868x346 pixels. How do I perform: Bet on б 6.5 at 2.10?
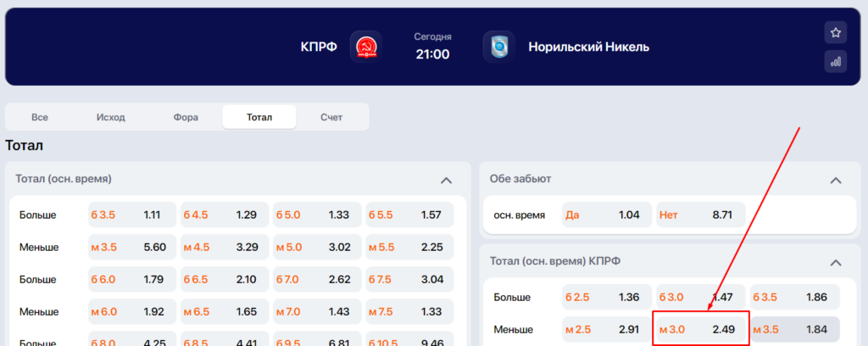click(x=225, y=280)
